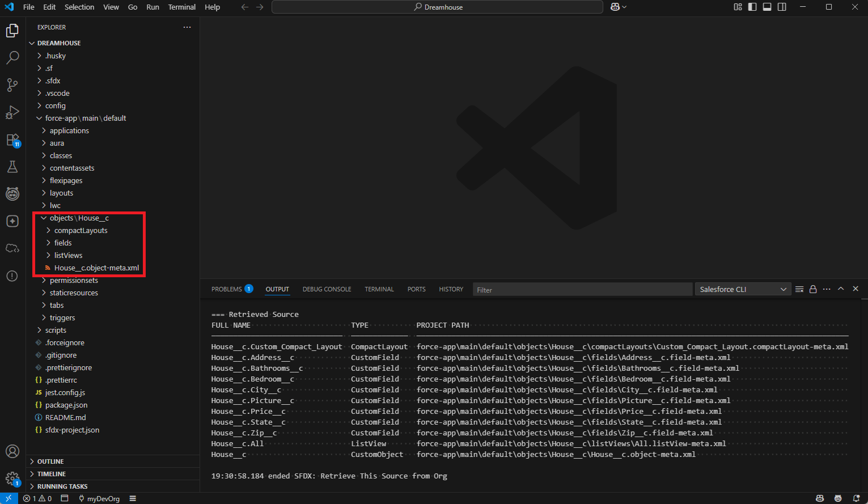The width and height of the screenshot is (868, 504).
Task: Click the Dreamhouse command center search box
Action: pos(437,7)
